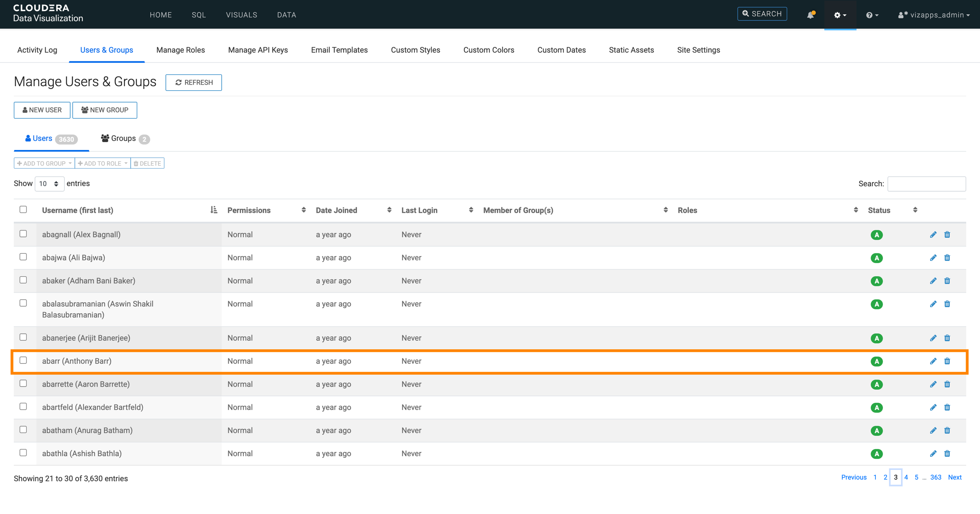980x514 pixels.
Task: Click trash icon for abathla row
Action: point(947,454)
